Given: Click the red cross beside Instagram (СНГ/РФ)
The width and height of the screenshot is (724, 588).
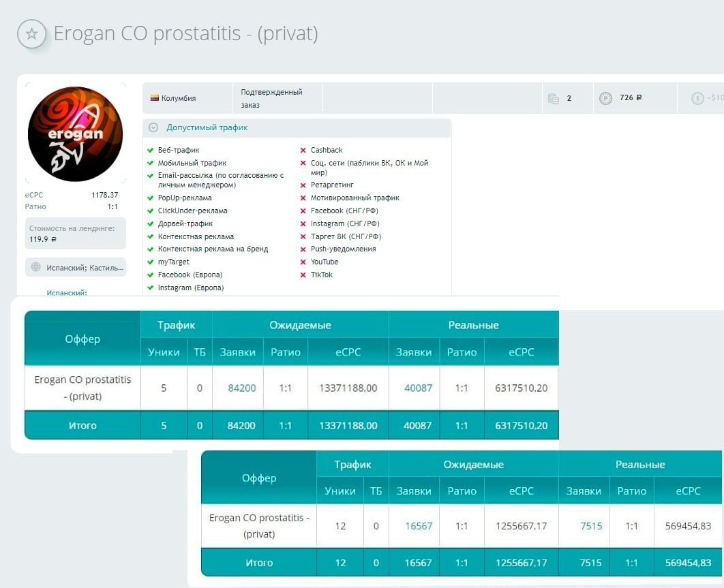Looking at the screenshot, I should [x=303, y=224].
